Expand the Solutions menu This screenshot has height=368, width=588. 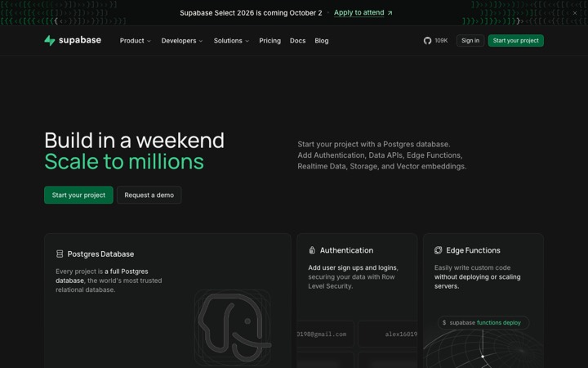tap(231, 41)
